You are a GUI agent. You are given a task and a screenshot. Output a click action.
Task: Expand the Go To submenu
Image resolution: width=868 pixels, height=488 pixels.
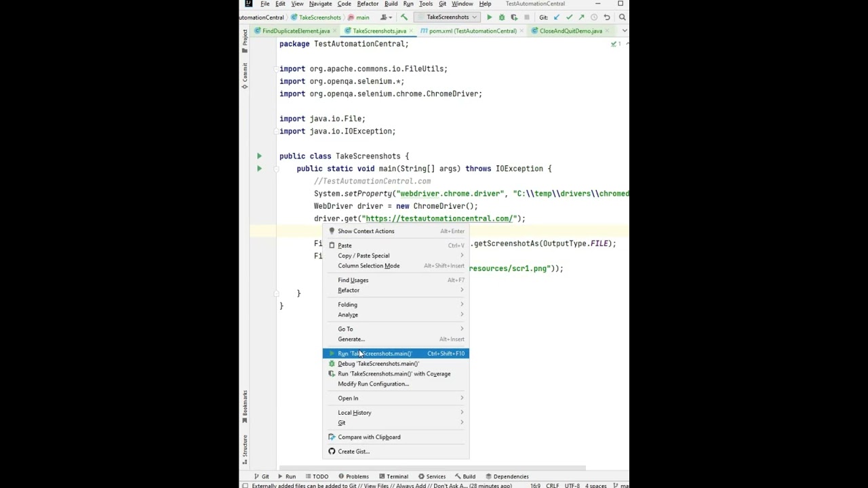pyautogui.click(x=395, y=329)
